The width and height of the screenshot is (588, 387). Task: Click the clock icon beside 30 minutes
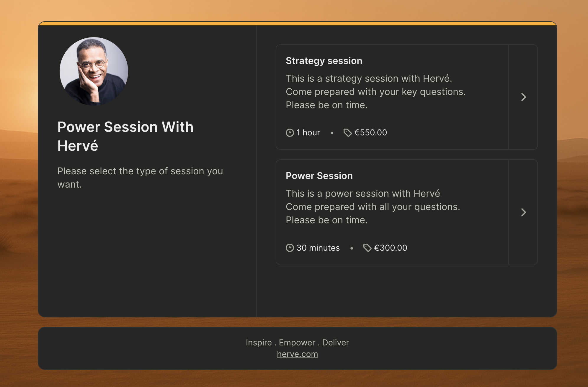coord(290,248)
